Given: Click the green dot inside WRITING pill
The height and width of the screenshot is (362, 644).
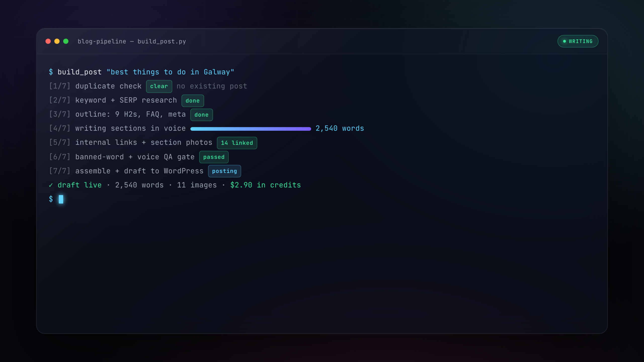Looking at the screenshot, I should coord(564,41).
